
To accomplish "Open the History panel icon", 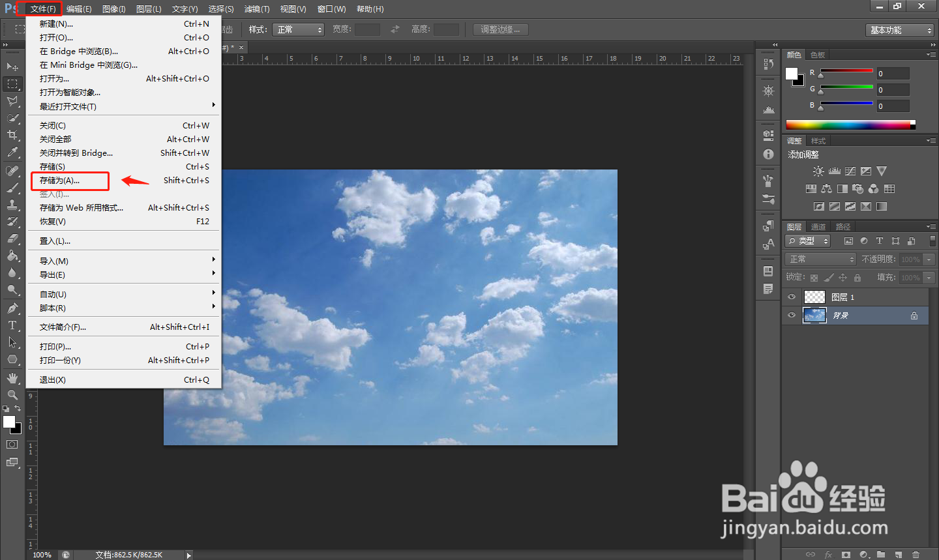I will (x=768, y=64).
